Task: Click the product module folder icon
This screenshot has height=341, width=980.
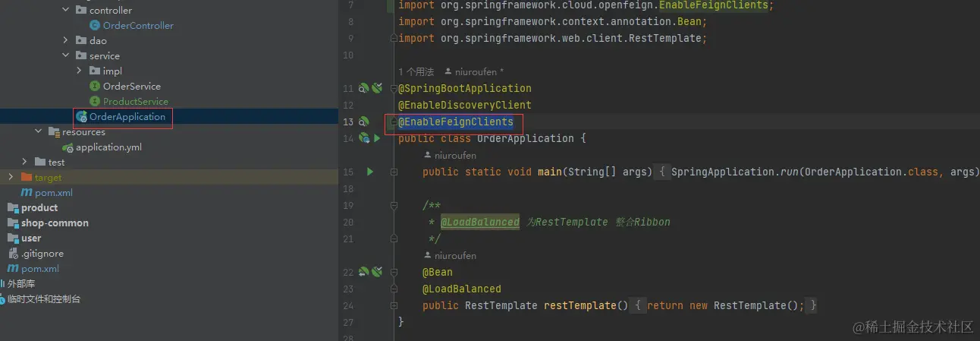Action: [13, 208]
